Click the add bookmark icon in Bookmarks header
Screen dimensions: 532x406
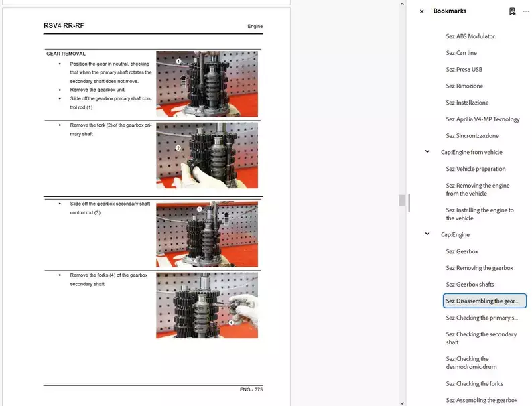click(x=512, y=11)
